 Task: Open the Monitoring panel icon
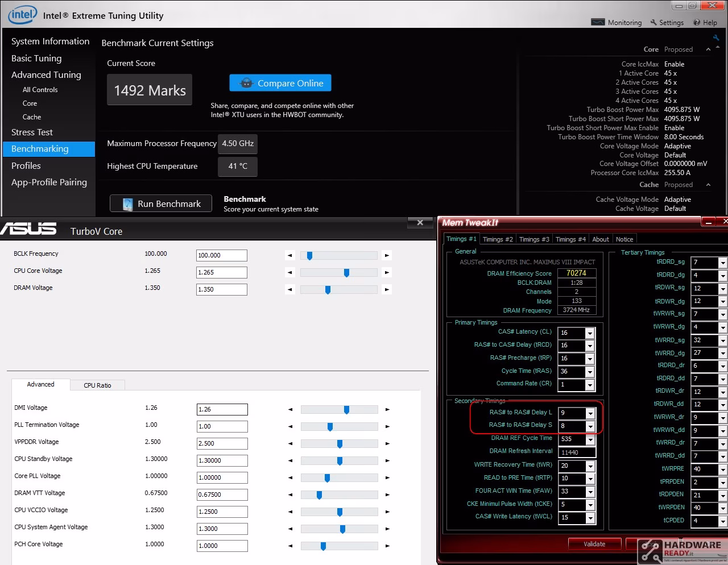tap(598, 22)
